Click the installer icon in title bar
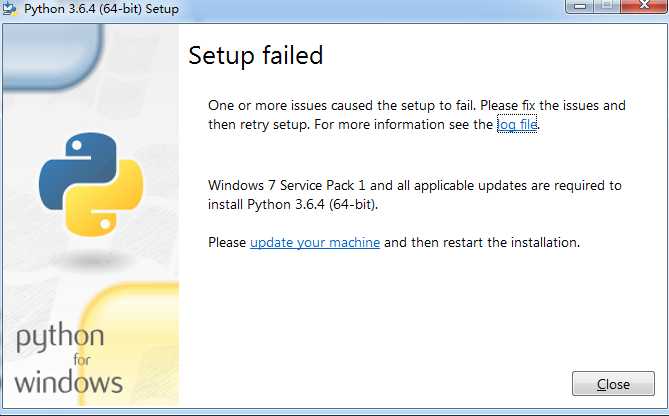The image size is (669, 416). click(x=9, y=9)
